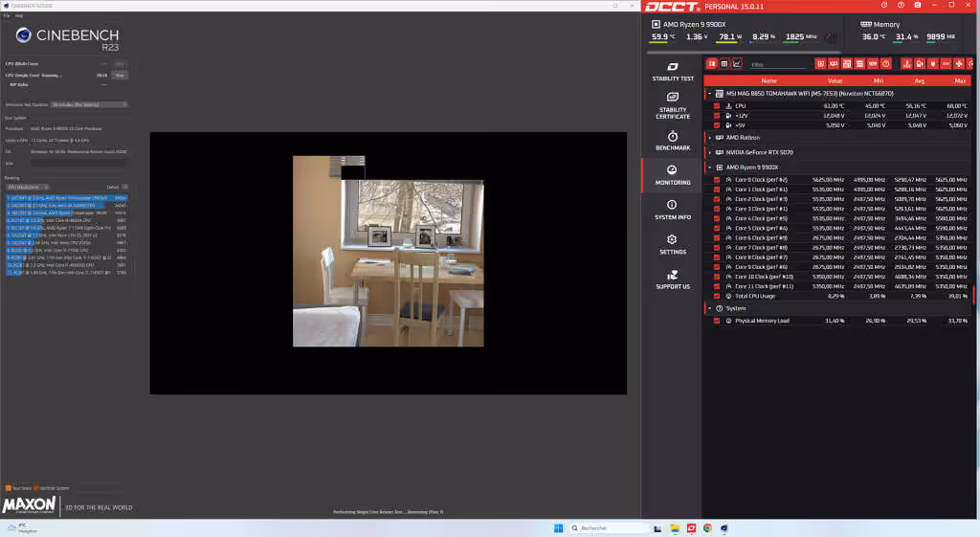Expand the NVIDIA GeForce RTX 5070 group

[x=710, y=152]
